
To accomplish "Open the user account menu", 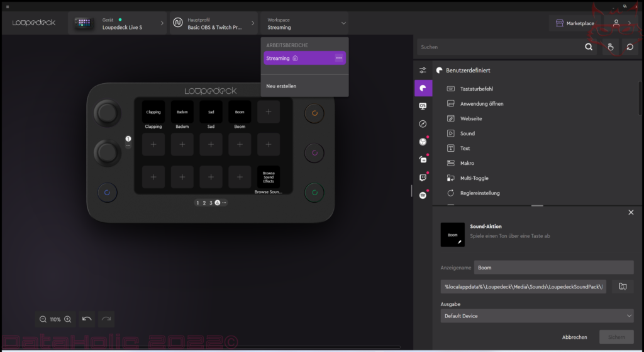I will click(616, 23).
